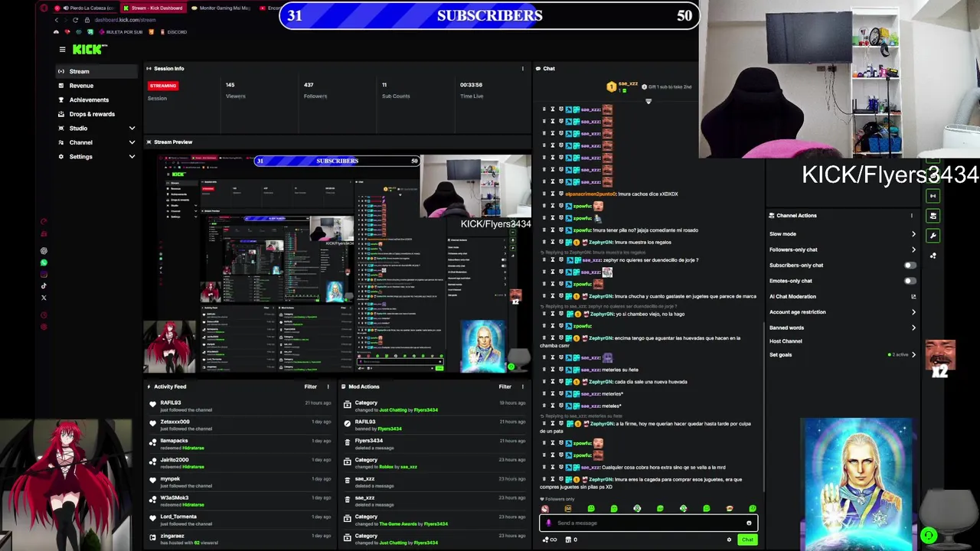Click Flyers3434 deleted a message entry

tap(435, 445)
